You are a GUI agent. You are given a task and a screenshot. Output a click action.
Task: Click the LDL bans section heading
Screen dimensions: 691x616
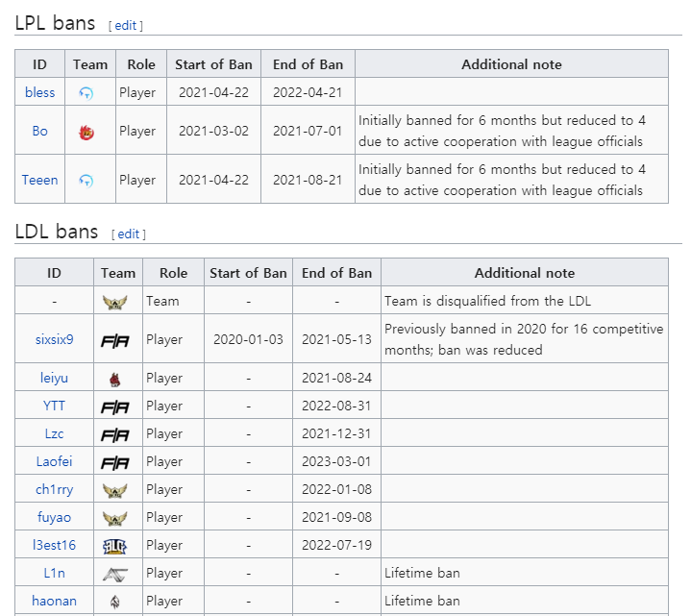pyautogui.click(x=57, y=232)
